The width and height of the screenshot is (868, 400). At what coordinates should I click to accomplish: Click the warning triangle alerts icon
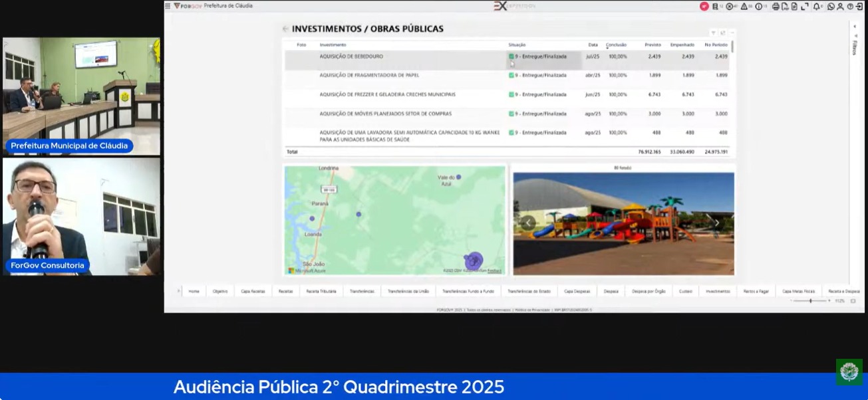744,7
